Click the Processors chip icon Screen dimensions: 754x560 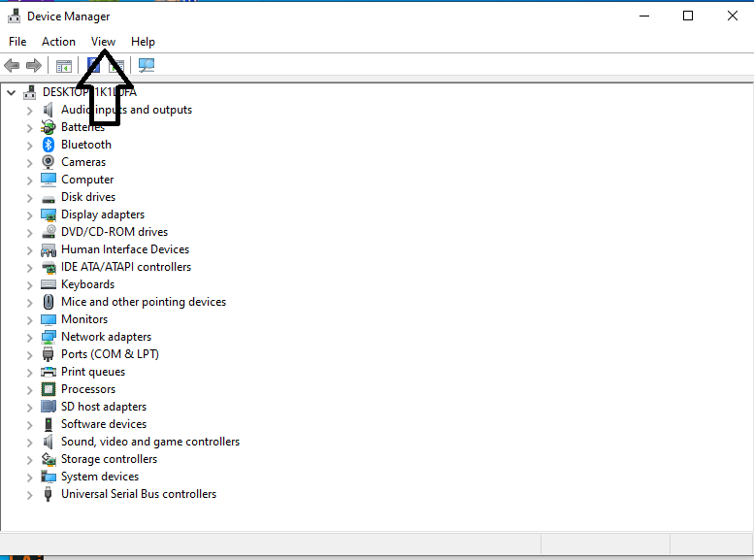click(49, 389)
